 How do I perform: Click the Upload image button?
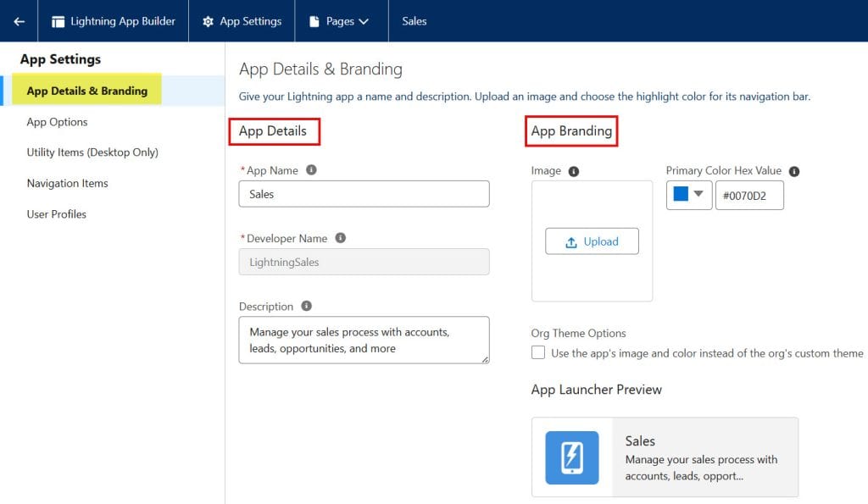coord(592,241)
